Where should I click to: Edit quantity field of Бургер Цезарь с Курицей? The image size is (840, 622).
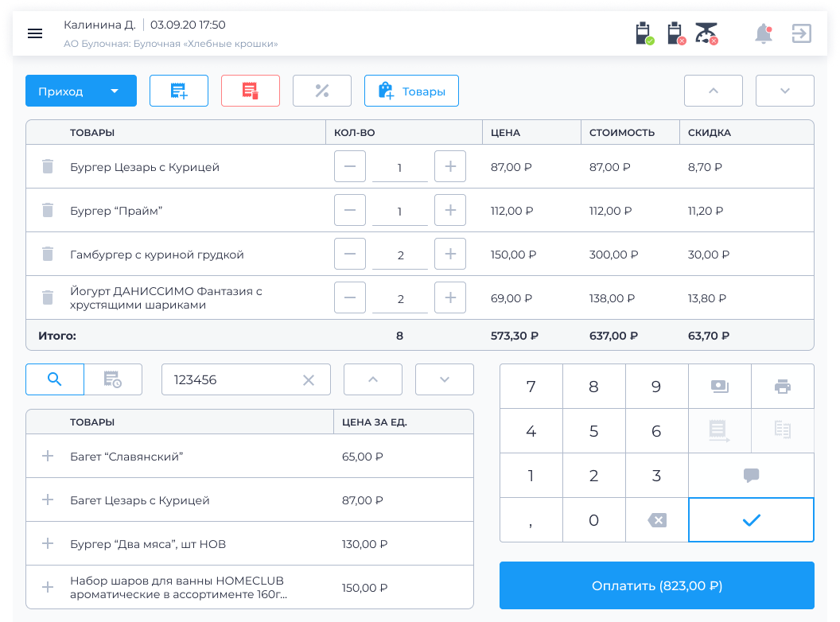399,168
